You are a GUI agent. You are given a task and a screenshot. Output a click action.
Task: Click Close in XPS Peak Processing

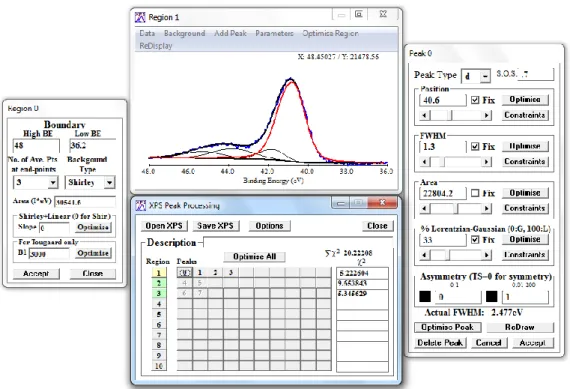[377, 226]
